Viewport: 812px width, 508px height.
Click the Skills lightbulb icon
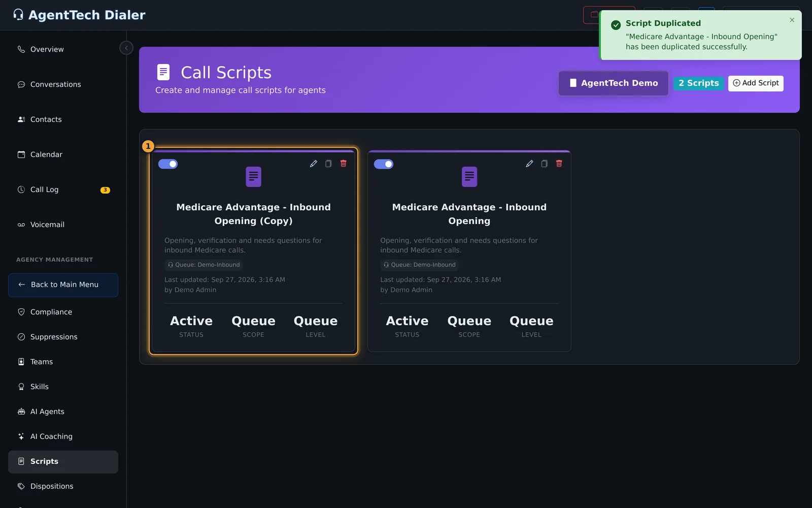(21, 387)
